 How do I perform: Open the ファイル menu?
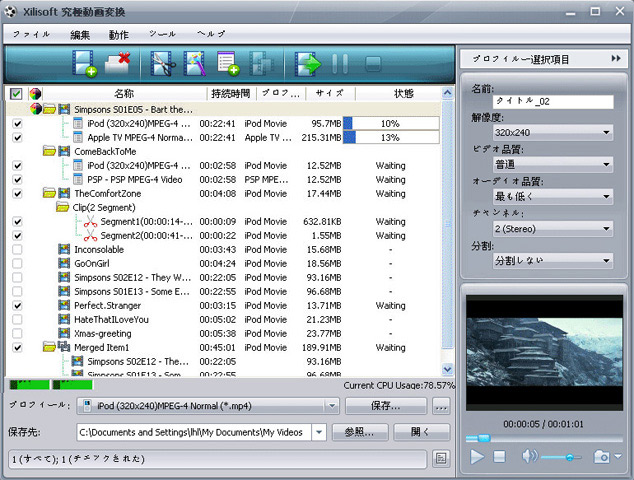(x=31, y=34)
